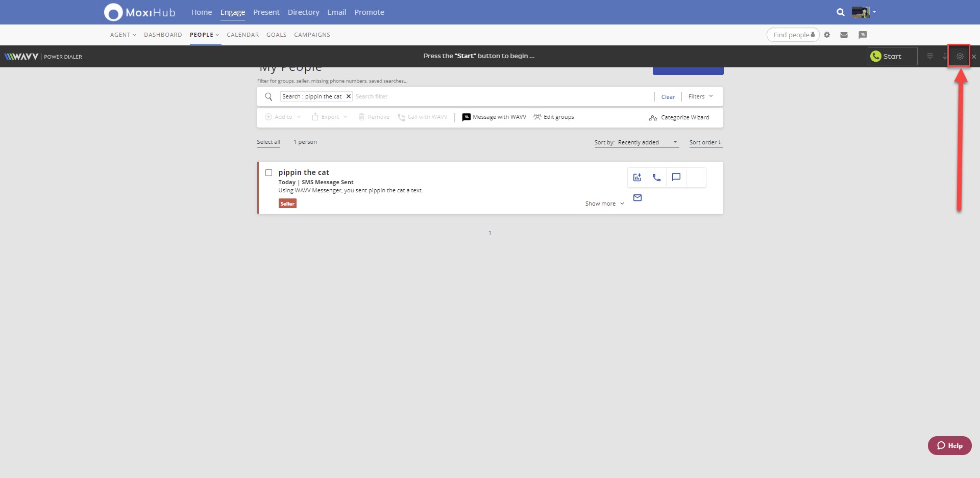Check the box next to pippin the cat
This screenshot has width=980, height=478.
(x=269, y=173)
